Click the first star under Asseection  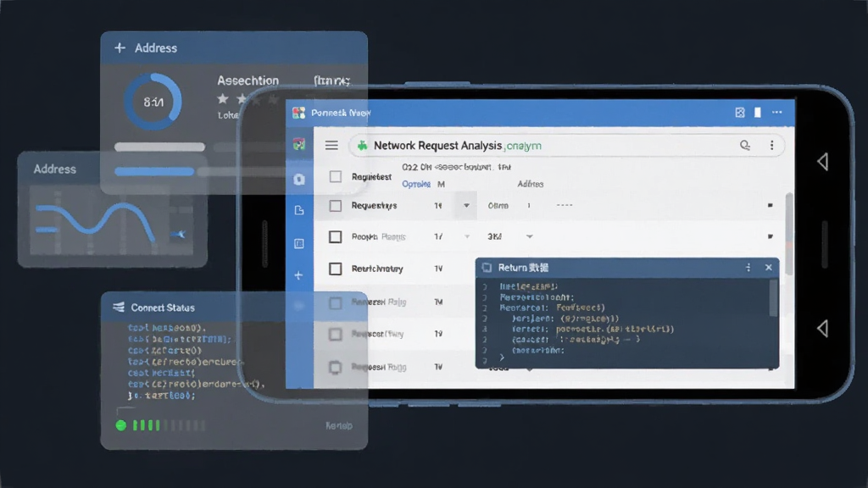click(x=223, y=99)
